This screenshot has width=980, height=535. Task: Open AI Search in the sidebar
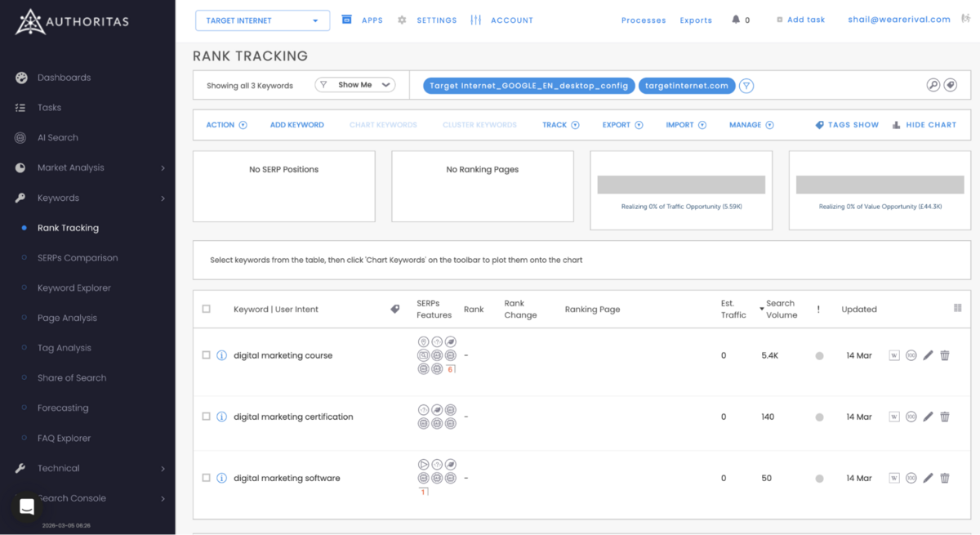pos(58,138)
